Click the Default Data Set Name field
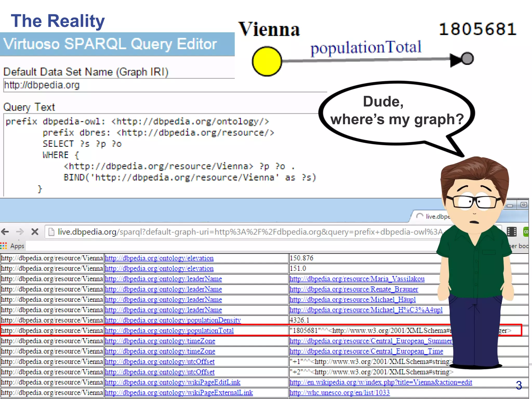This screenshot has height=399, width=532. tap(165, 85)
